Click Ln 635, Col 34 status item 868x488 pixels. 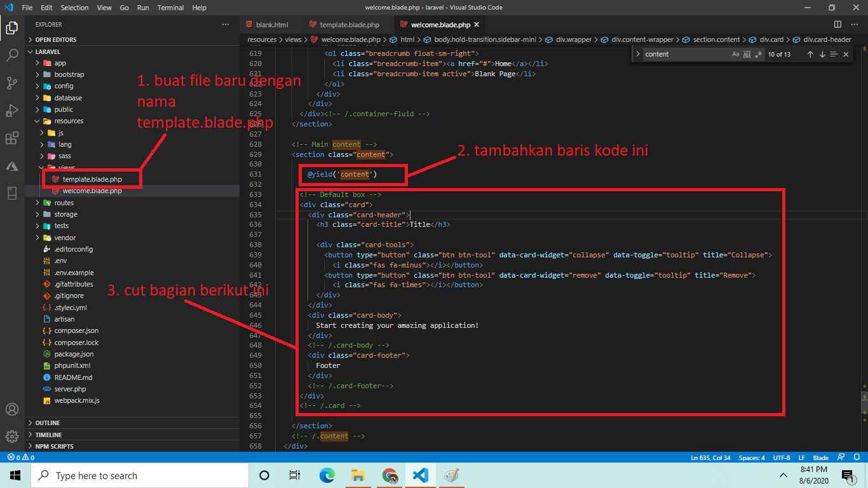coord(710,457)
